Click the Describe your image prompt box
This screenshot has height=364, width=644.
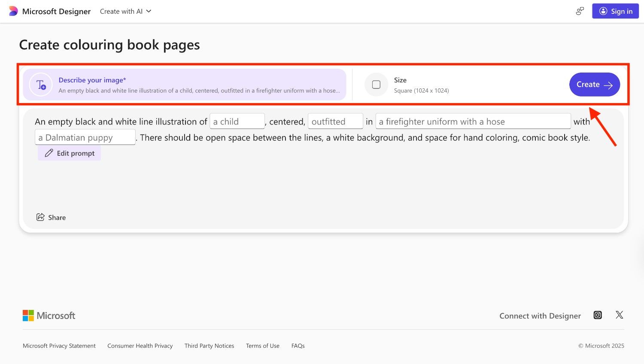click(x=185, y=85)
